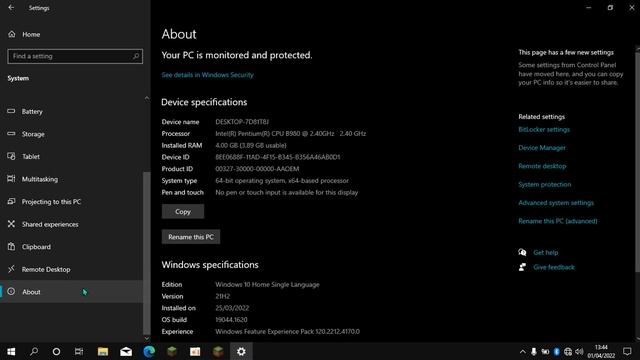Image resolution: width=640 pixels, height=360 pixels.
Task: Click the Get help chat icon
Action: [522, 252]
